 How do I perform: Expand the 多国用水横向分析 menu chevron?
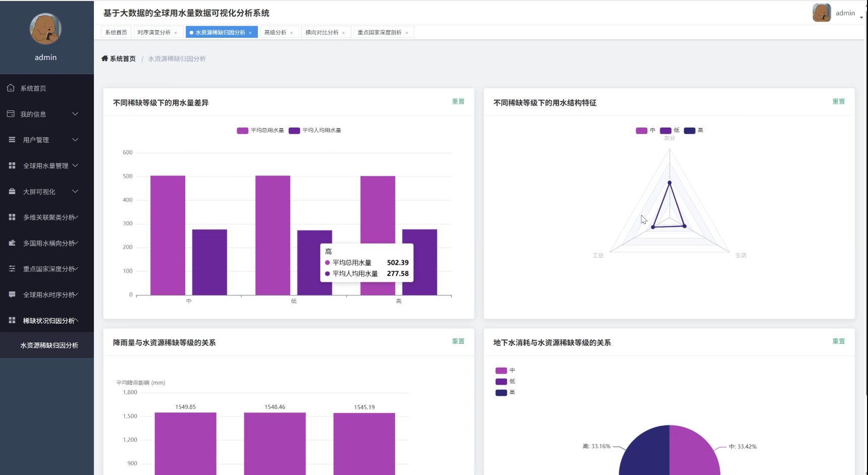(76, 243)
